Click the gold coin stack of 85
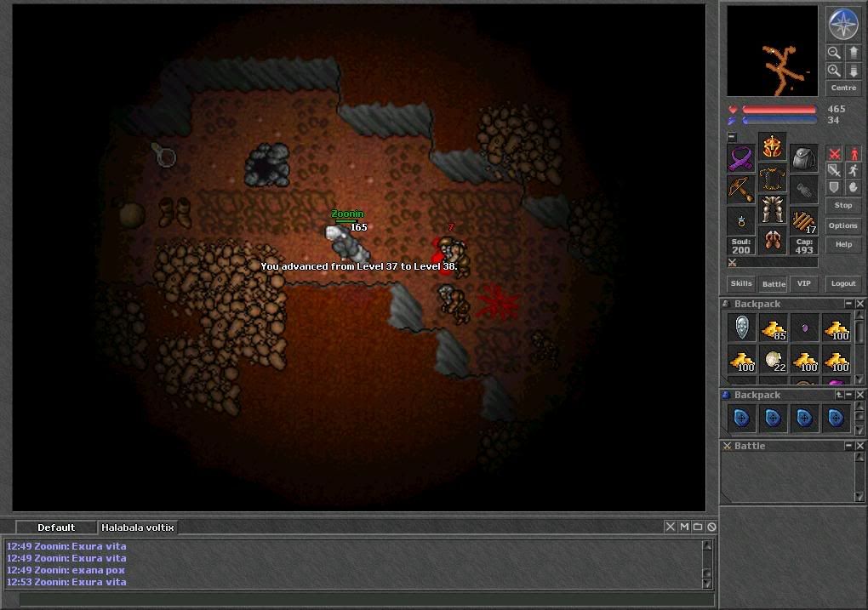Image resolution: width=868 pixels, height=610 pixels. pyautogui.click(x=773, y=328)
